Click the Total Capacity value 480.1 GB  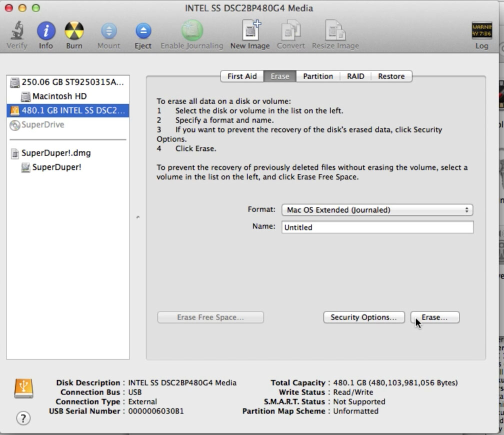coord(395,382)
